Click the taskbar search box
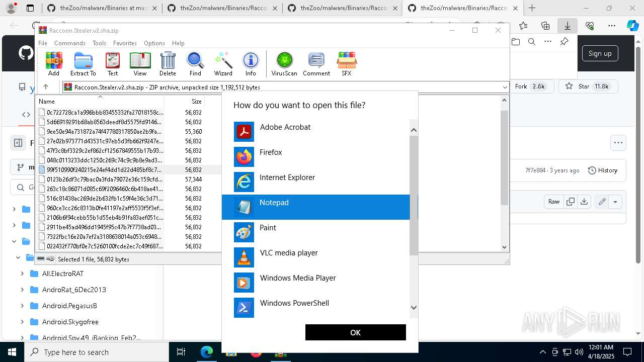 click(x=97, y=352)
